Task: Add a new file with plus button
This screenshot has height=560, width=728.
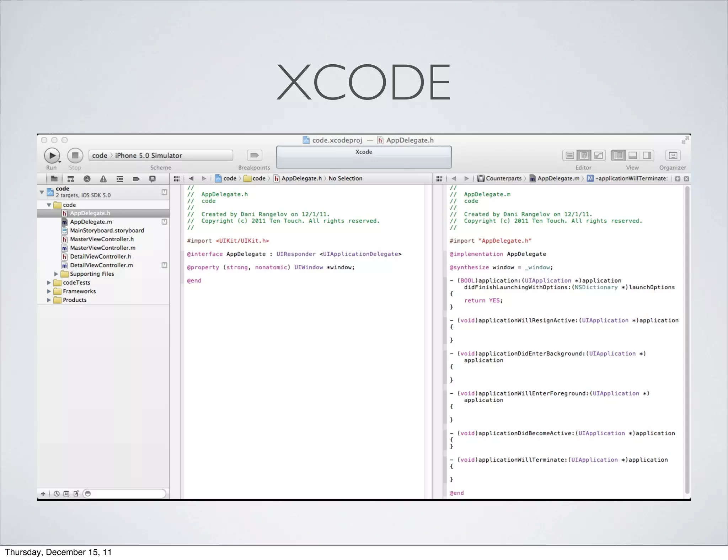Action: click(43, 494)
